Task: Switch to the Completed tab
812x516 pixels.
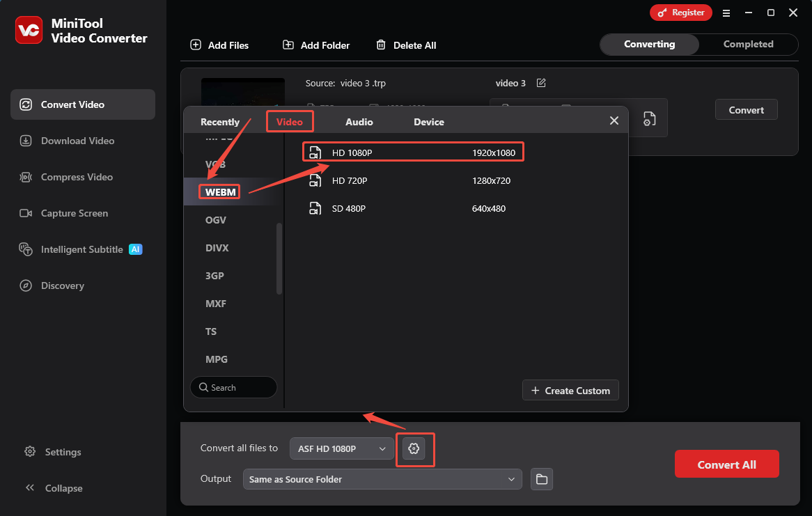Action: pos(749,44)
